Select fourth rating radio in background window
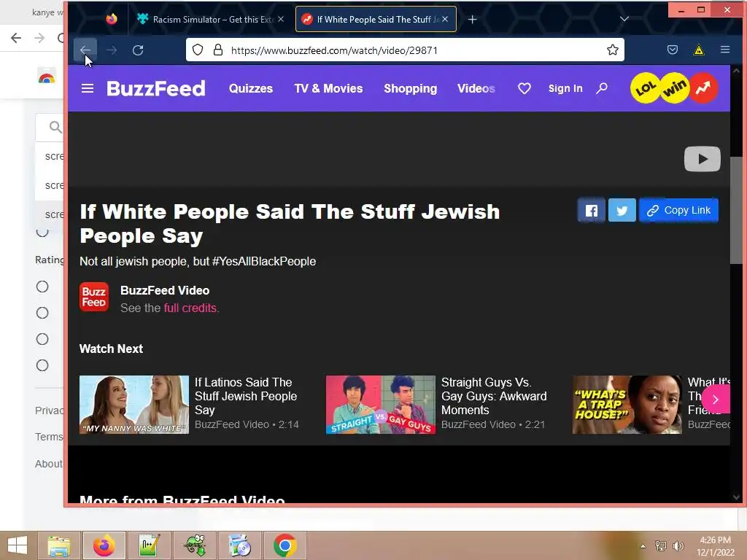Image resolution: width=747 pixels, height=560 pixels. [42, 365]
